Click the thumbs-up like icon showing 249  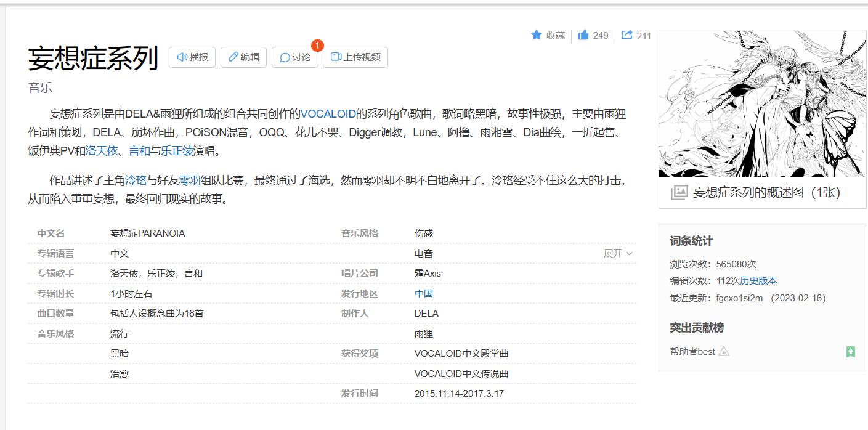click(x=583, y=35)
